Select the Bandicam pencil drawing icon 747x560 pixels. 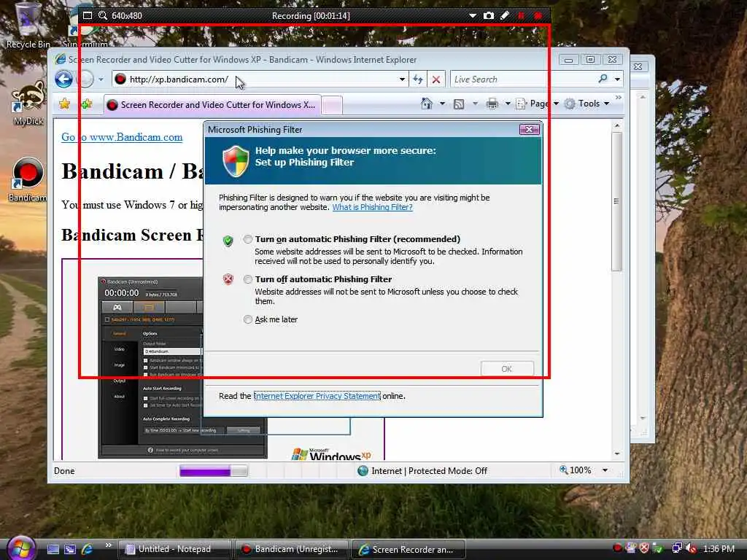pyautogui.click(x=505, y=16)
